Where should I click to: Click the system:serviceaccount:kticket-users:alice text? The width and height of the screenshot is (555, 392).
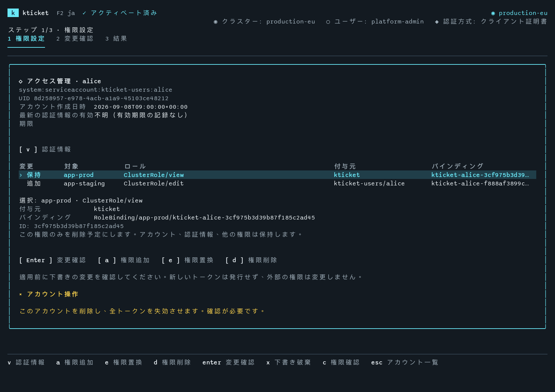click(95, 90)
